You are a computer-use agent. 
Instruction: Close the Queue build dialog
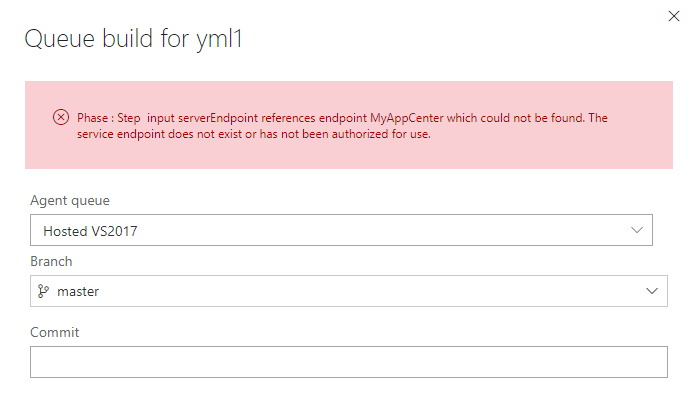pos(674,16)
